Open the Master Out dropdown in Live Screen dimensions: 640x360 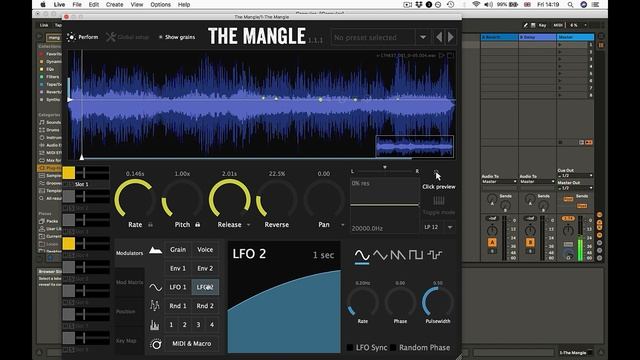575,188
